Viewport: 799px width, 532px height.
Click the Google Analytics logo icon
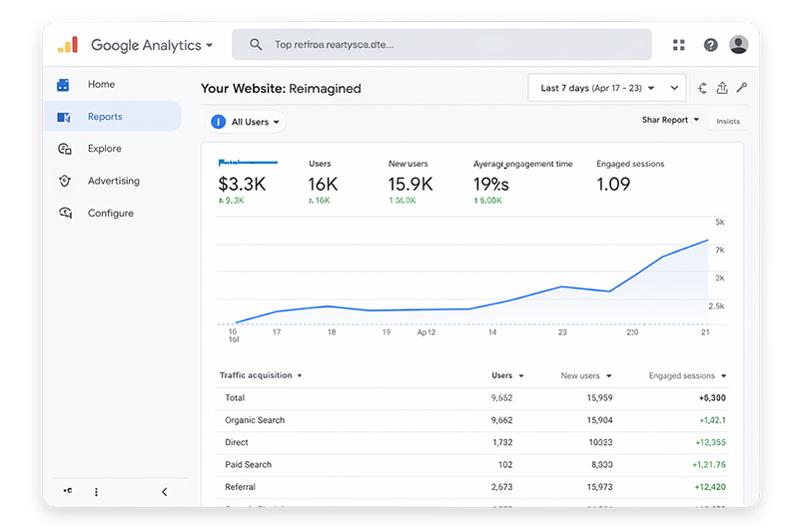pyautogui.click(x=67, y=45)
